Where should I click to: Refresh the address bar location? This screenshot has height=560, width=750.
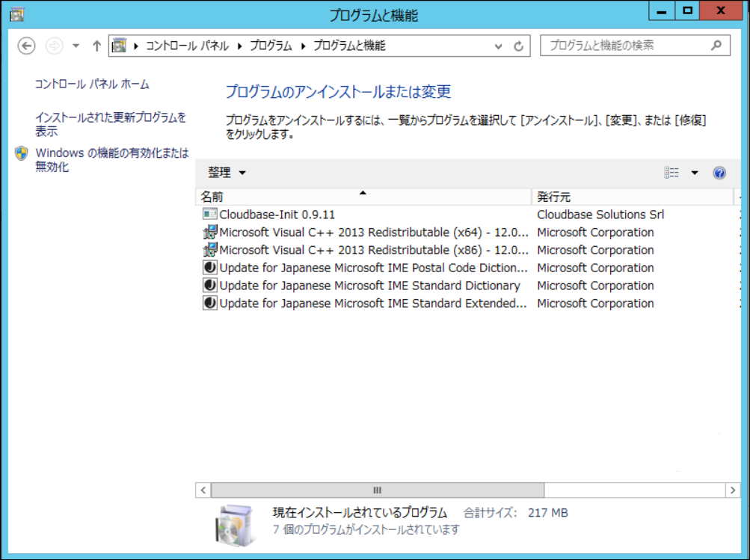(518, 46)
